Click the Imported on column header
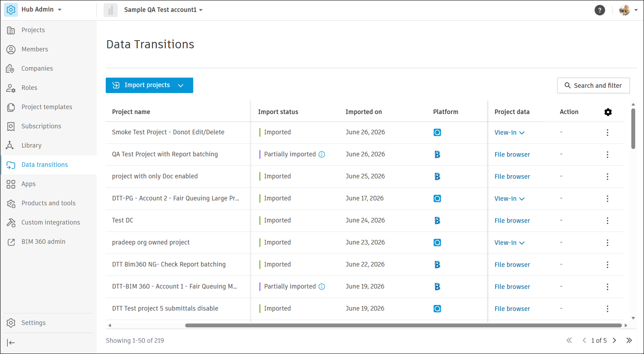644x354 pixels. tap(364, 112)
